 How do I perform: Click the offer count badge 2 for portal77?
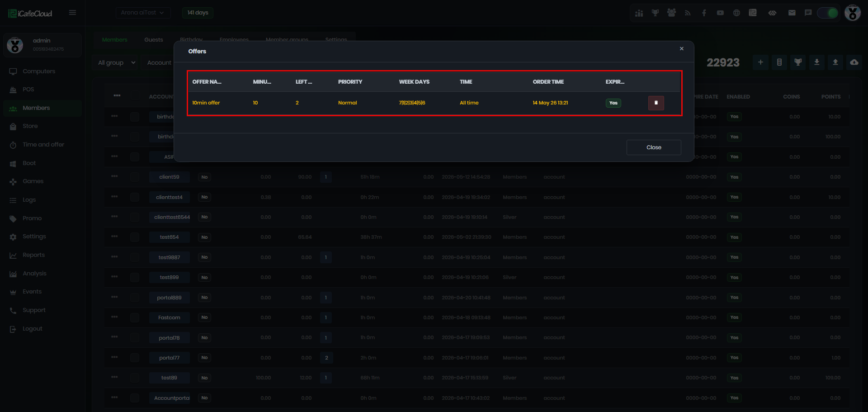[x=326, y=358]
